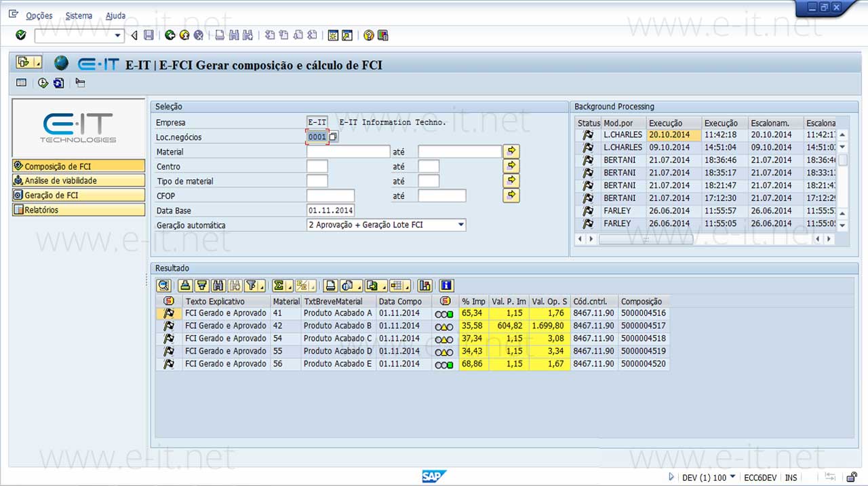Click the green Back arrow icon
The width and height of the screenshot is (868, 486).
[170, 35]
